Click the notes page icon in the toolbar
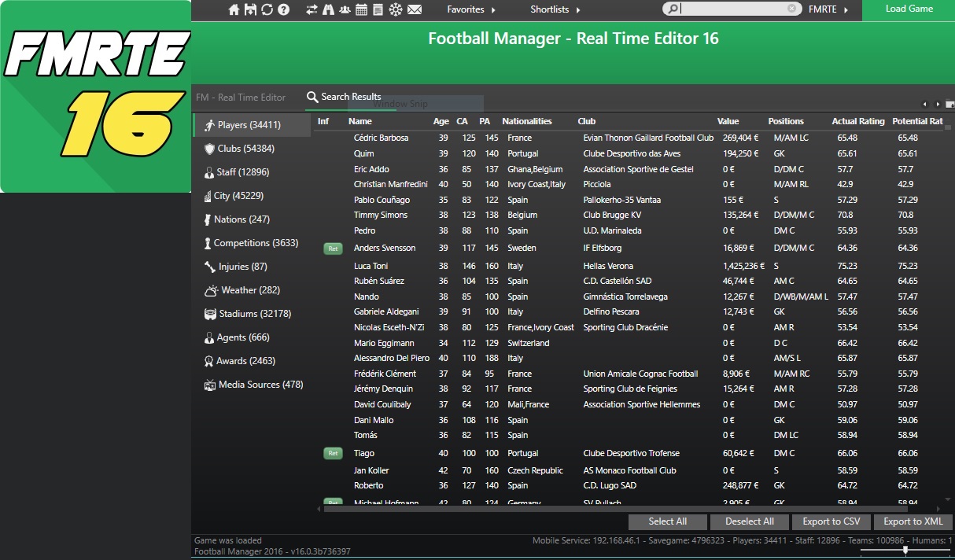Screen dimensions: 955x560 coord(378,9)
